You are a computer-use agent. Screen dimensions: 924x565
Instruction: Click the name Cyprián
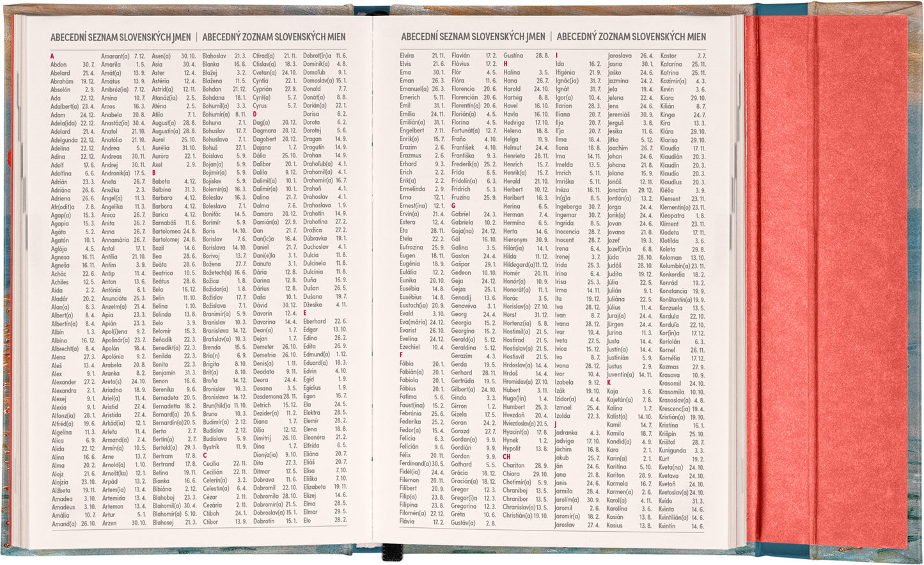point(263,90)
